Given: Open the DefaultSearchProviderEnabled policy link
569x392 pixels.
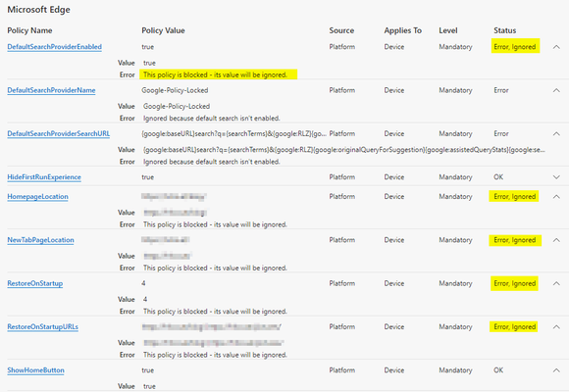Looking at the screenshot, I should pyautogui.click(x=54, y=47).
